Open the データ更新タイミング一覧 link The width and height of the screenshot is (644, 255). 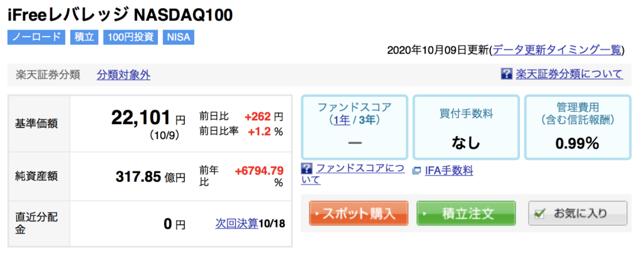557,50
